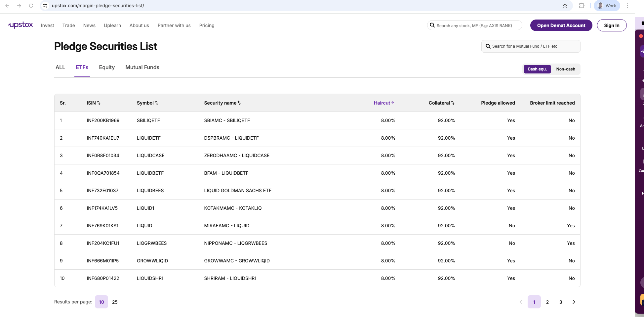644x317 pixels.
Task: Go to next page with arrow
Action: (574, 302)
